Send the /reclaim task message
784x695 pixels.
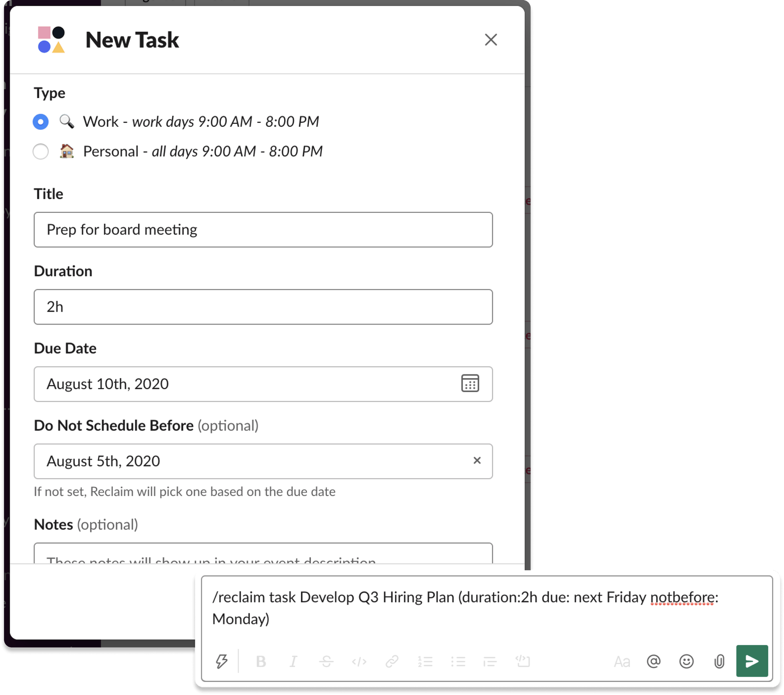click(x=751, y=662)
